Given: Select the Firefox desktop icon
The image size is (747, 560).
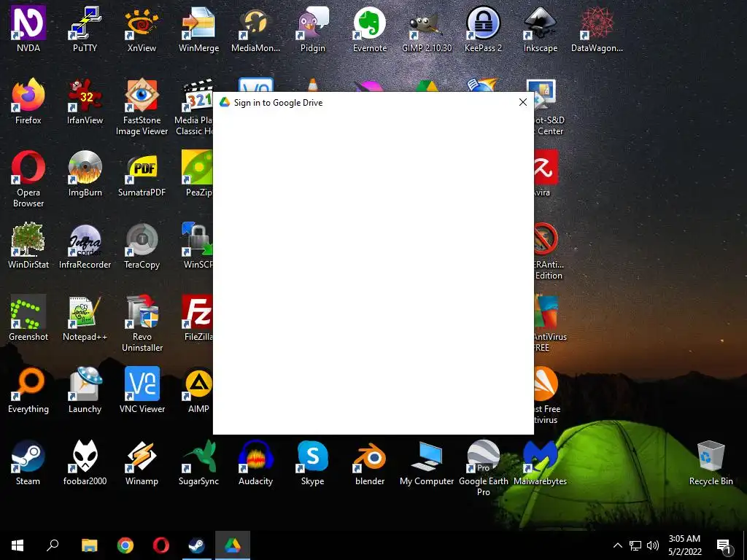Looking at the screenshot, I should 28,101.
